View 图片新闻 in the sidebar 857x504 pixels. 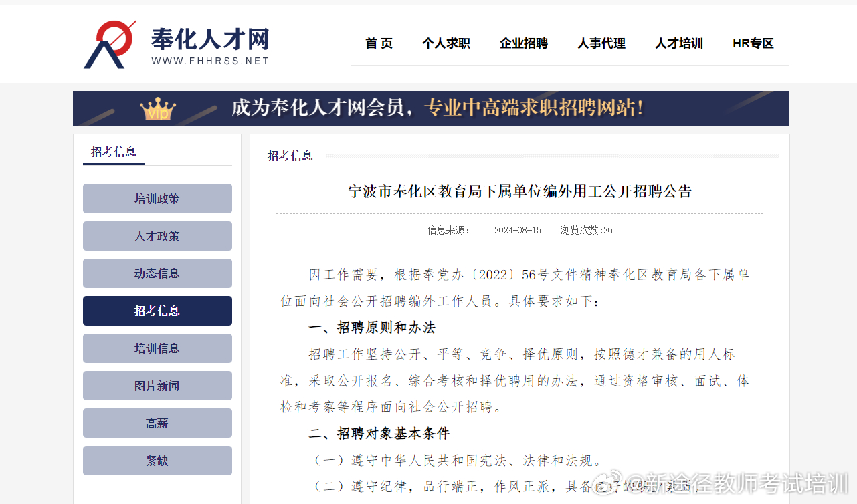[x=157, y=386]
